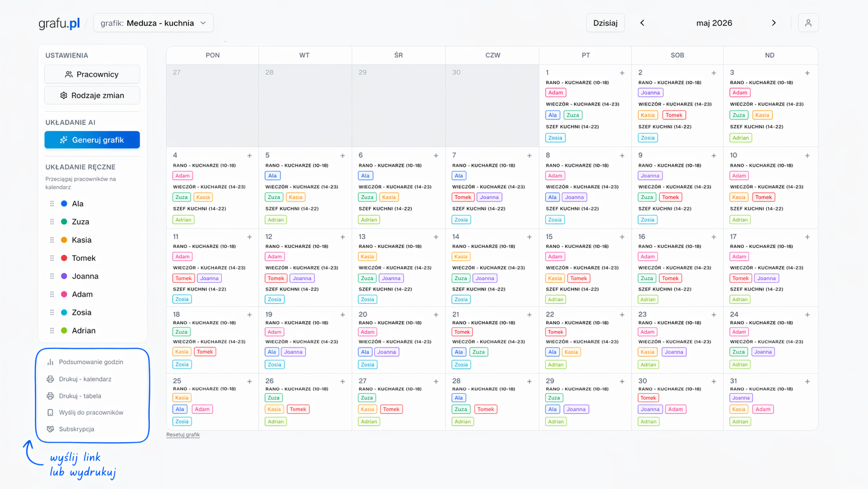Open Subskrypcja settings
This screenshot has width=868, height=489.
(x=76, y=429)
